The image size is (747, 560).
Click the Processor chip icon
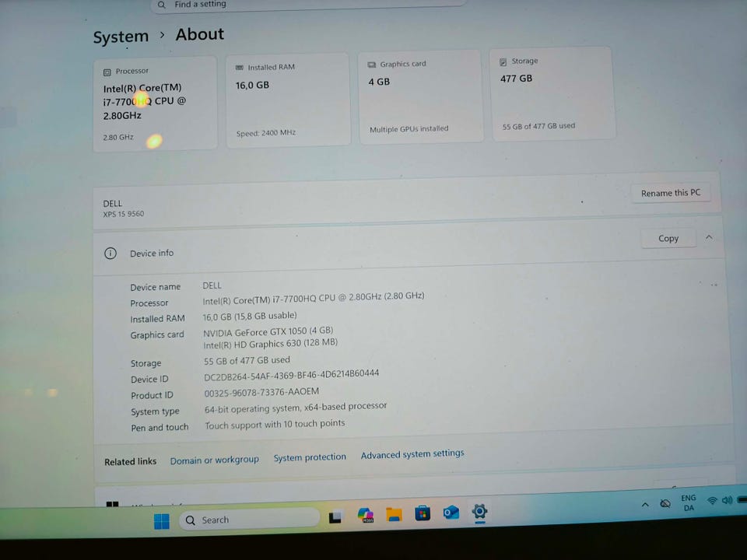pos(107,72)
